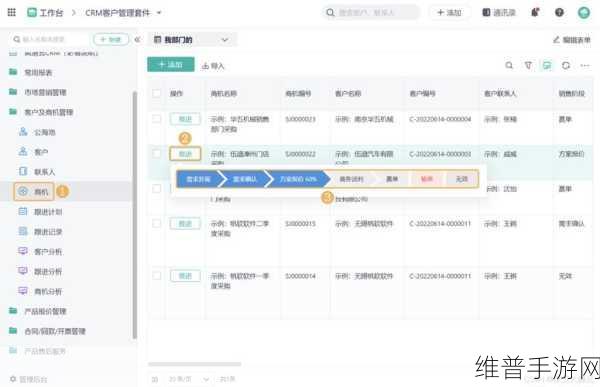Click the 销售阶段 column header

(x=572, y=93)
